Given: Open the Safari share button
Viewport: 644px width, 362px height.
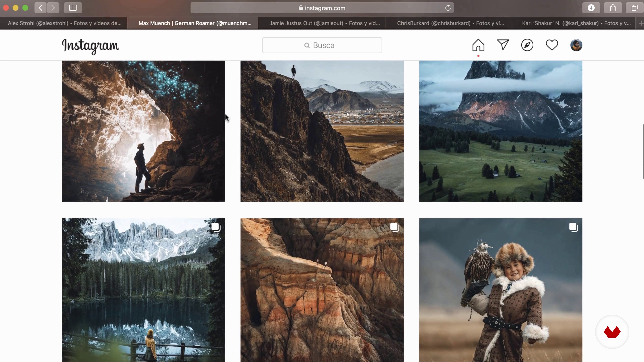Looking at the screenshot, I should point(613,8).
